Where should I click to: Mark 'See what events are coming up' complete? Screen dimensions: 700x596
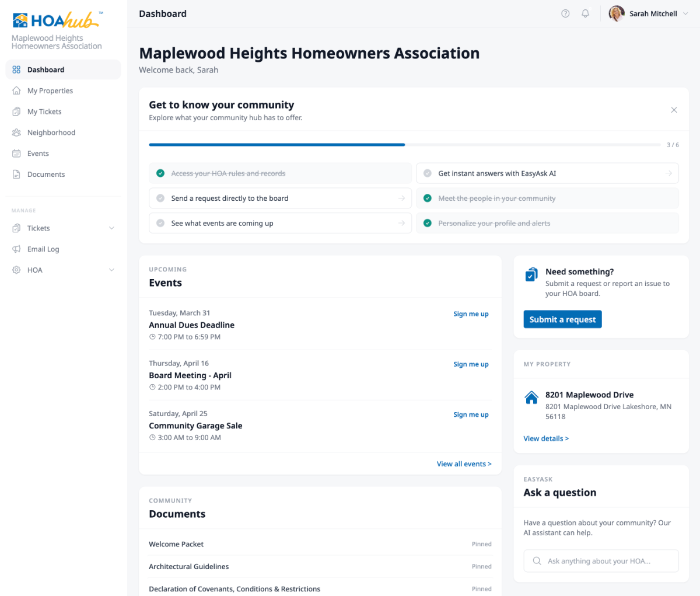click(x=160, y=223)
